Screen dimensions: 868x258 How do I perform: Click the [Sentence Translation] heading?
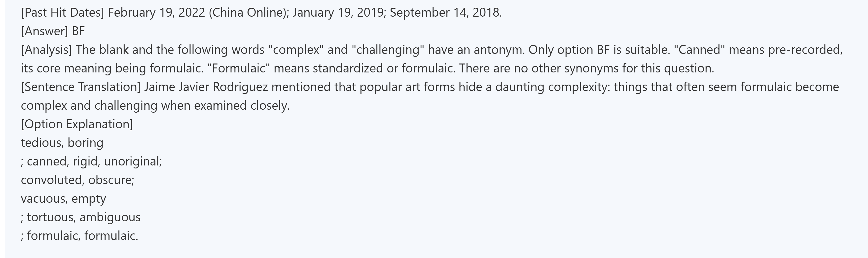coord(80,87)
